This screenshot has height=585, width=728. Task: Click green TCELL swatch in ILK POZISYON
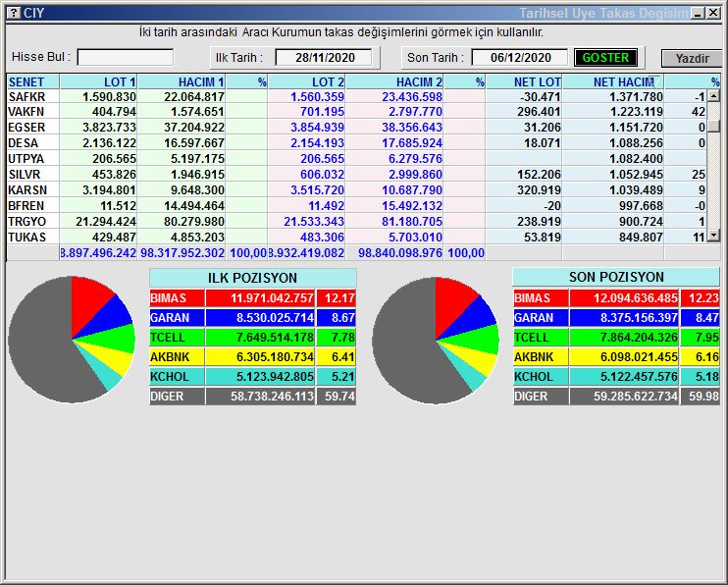[x=177, y=338]
